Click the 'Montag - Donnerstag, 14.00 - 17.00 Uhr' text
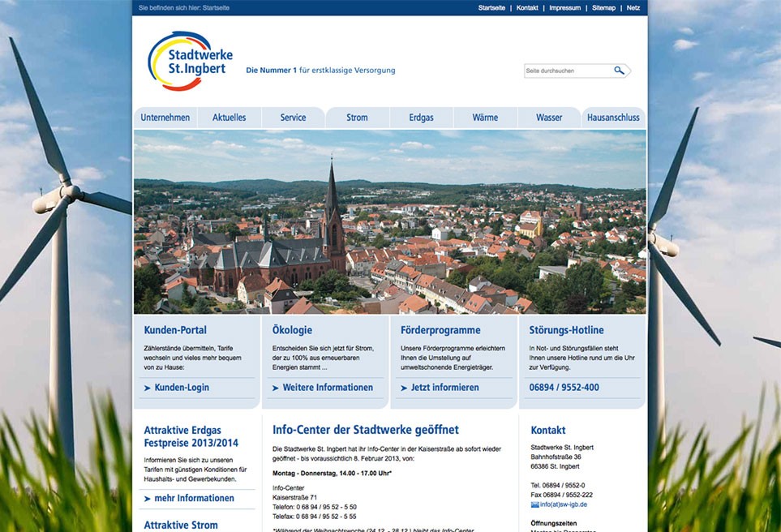This screenshot has width=781, height=532. (333, 474)
